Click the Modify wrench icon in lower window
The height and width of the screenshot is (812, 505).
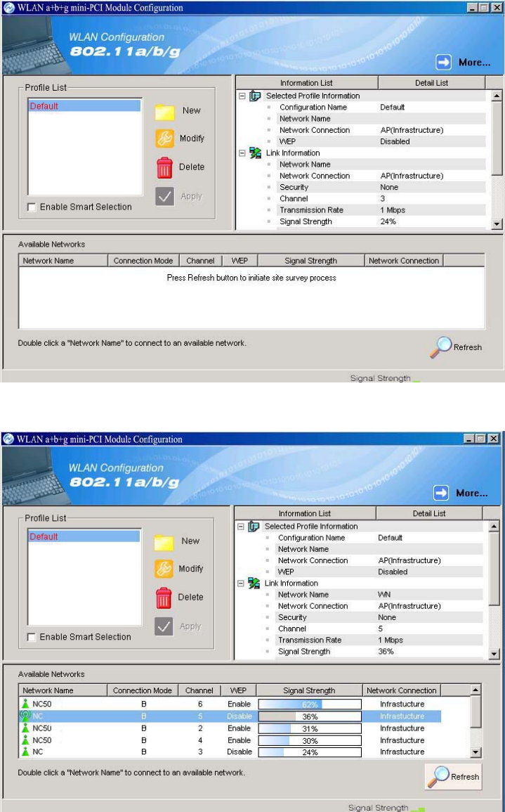pos(164,569)
